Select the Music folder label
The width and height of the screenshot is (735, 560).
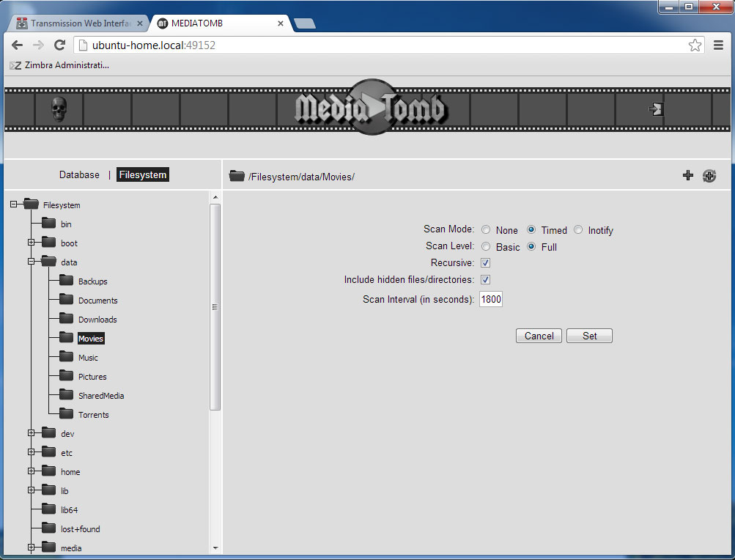(88, 358)
